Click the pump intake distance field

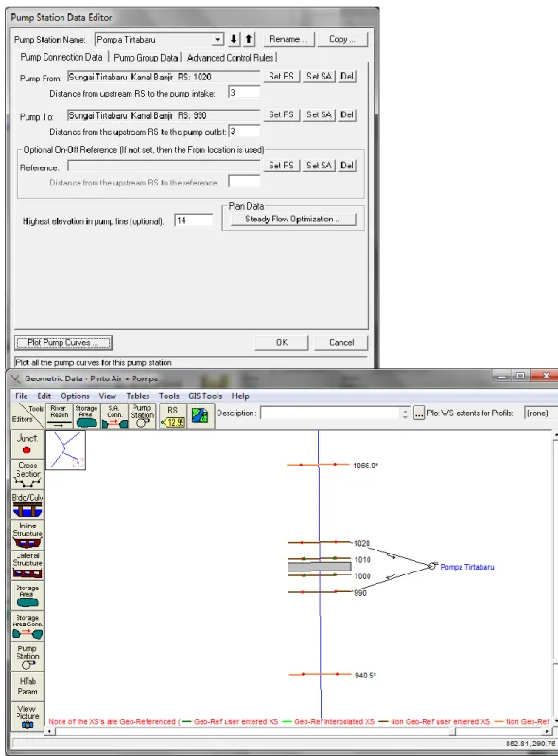pos(244,93)
